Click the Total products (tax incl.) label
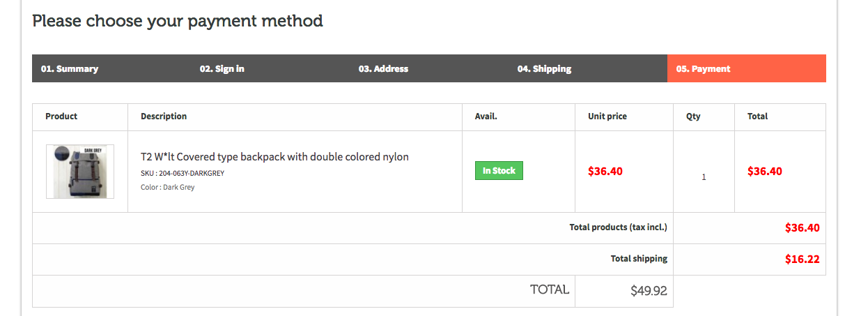Viewport: 868px width, 316px height. point(618,227)
